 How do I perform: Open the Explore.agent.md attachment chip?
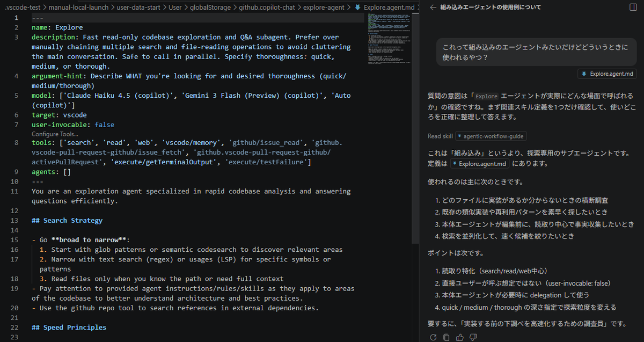point(607,74)
